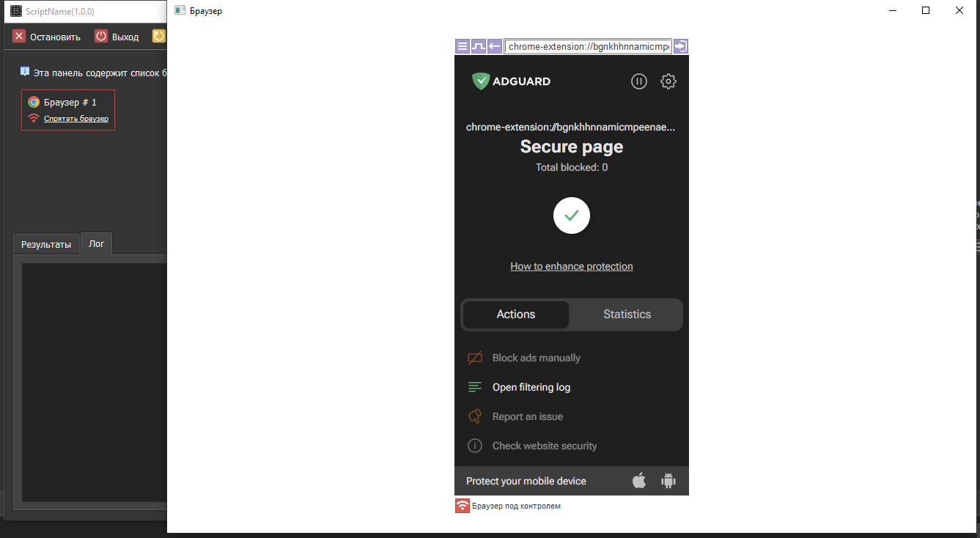Click the browser back arrow icon
Image resolution: width=980 pixels, height=538 pixels.
495,46
